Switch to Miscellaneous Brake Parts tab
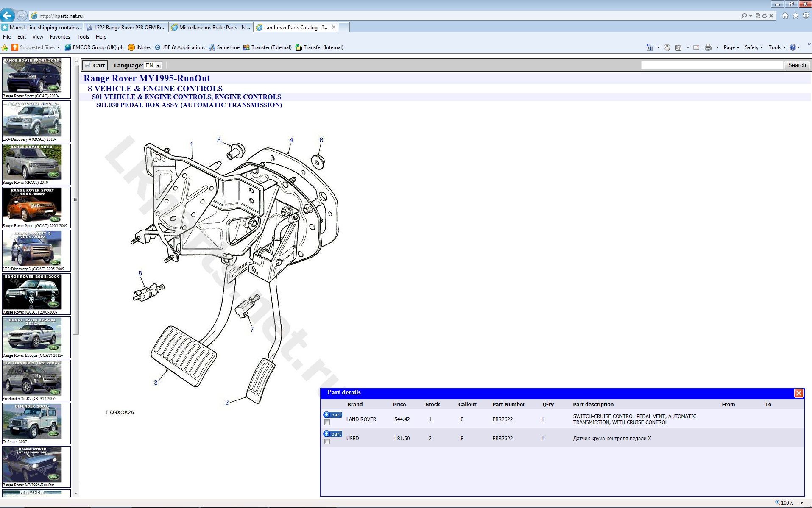The image size is (812, 508). [x=211, y=27]
